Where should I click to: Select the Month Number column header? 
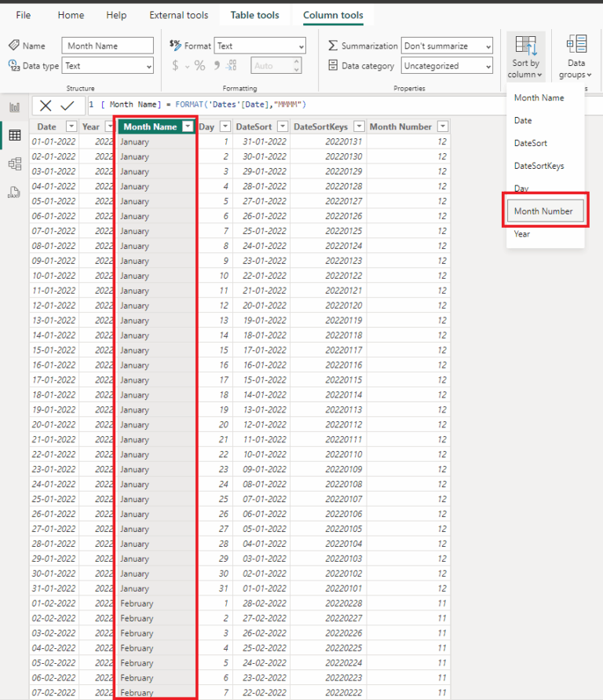coord(400,126)
